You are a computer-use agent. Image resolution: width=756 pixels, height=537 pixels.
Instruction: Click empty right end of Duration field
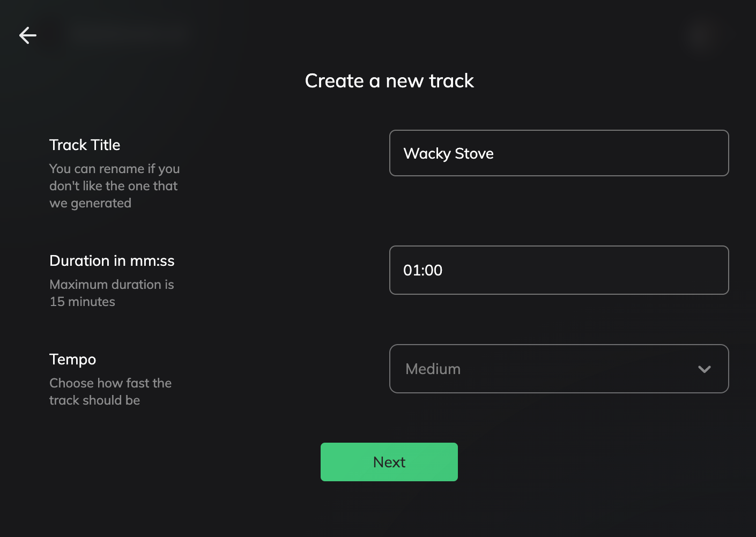(x=670, y=270)
